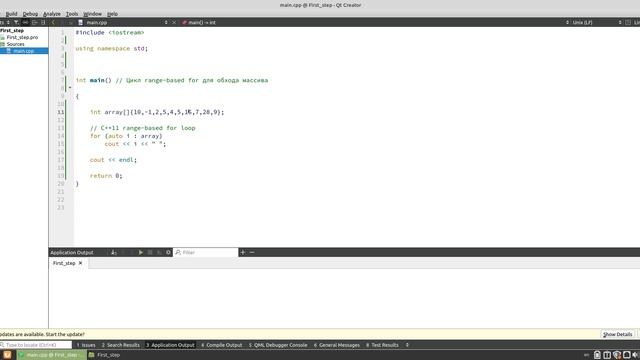The width and height of the screenshot is (640, 360).
Task: Click the 'for (auto i : array)' line
Action: (x=126, y=136)
